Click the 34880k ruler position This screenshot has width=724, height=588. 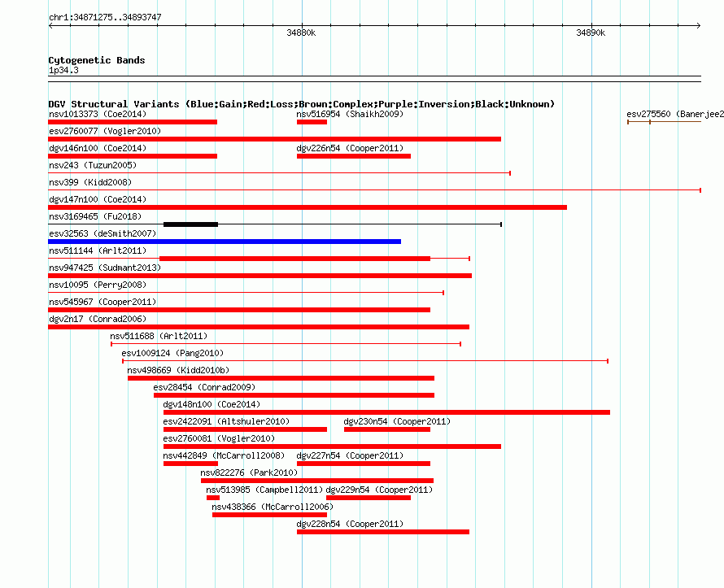pos(301,33)
